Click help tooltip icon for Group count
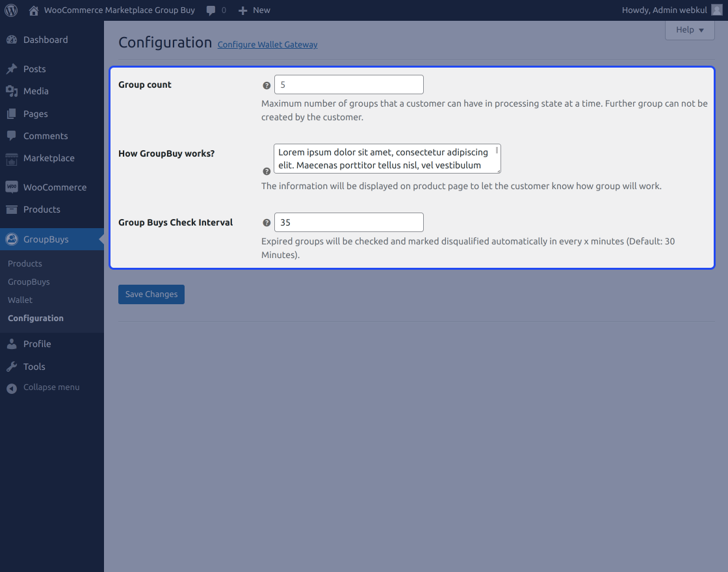 point(266,85)
